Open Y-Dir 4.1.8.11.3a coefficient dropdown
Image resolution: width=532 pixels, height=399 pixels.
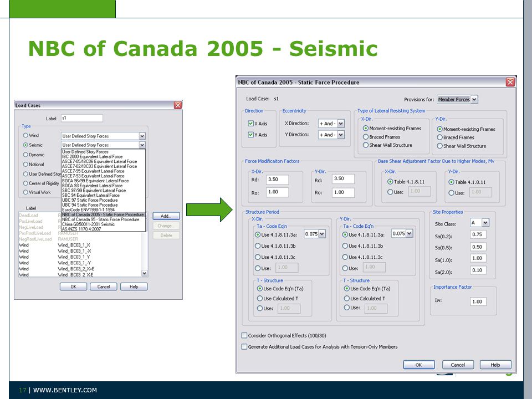[x=409, y=233]
